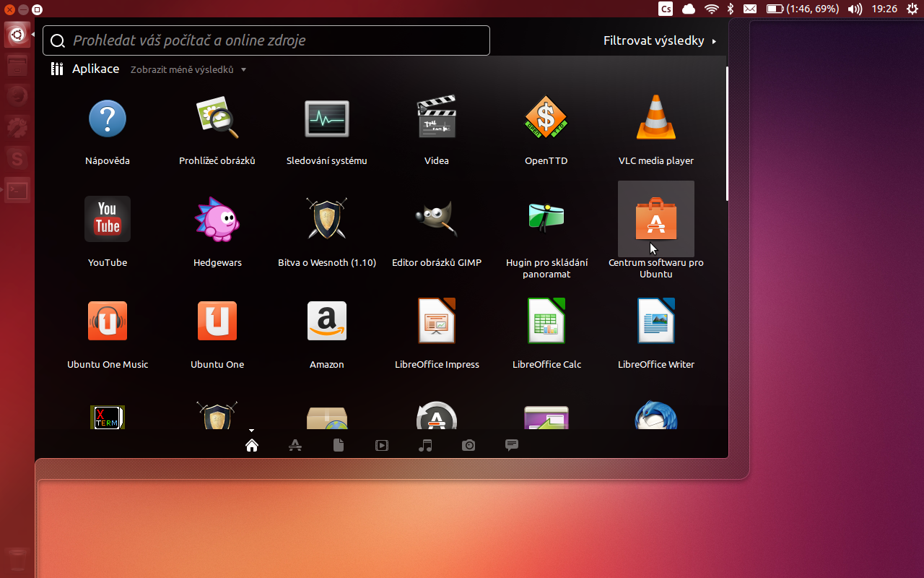Click the Prohledat search field
Screen dimensions: 924x578
(266, 40)
